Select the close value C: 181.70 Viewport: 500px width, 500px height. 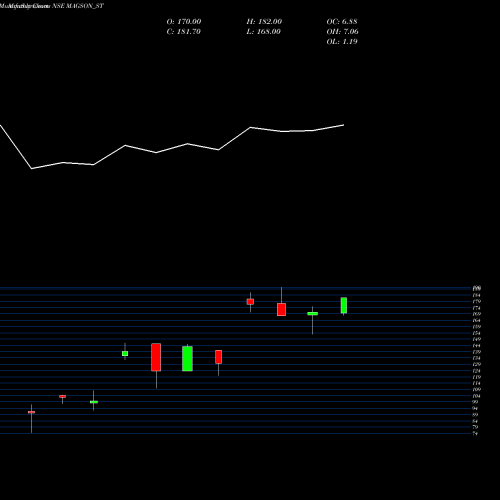[x=184, y=32]
